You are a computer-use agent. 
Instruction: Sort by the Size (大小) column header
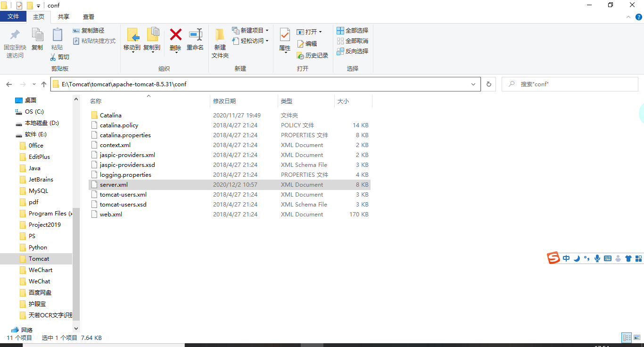point(353,101)
